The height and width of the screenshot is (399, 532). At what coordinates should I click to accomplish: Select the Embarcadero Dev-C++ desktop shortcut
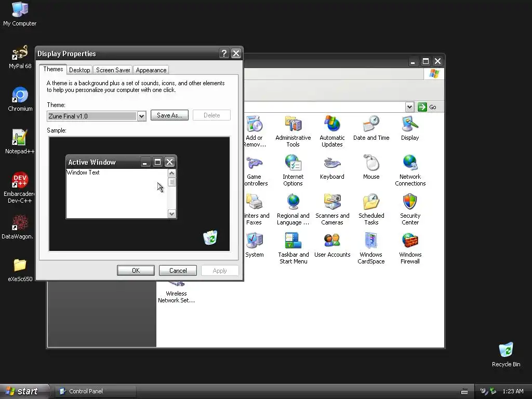[20, 188]
